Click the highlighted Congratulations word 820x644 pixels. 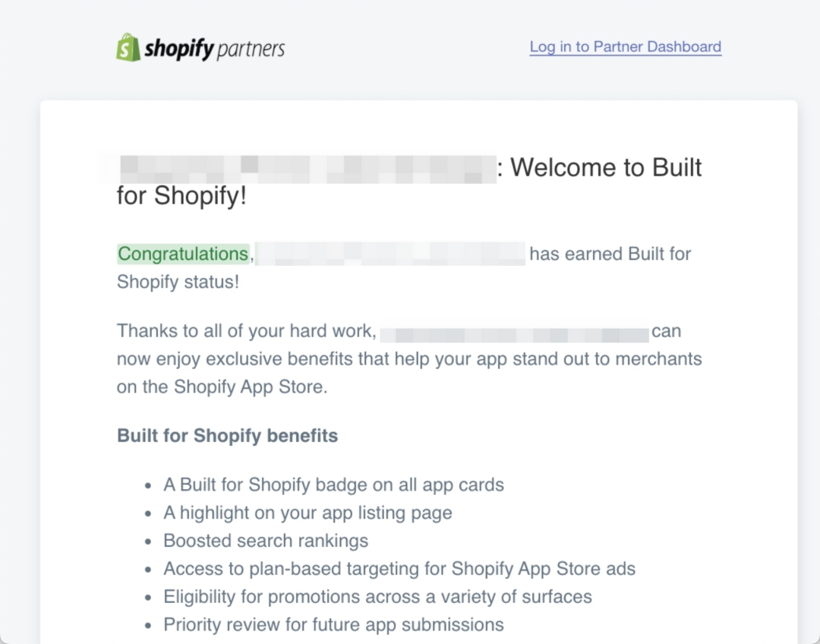(183, 254)
